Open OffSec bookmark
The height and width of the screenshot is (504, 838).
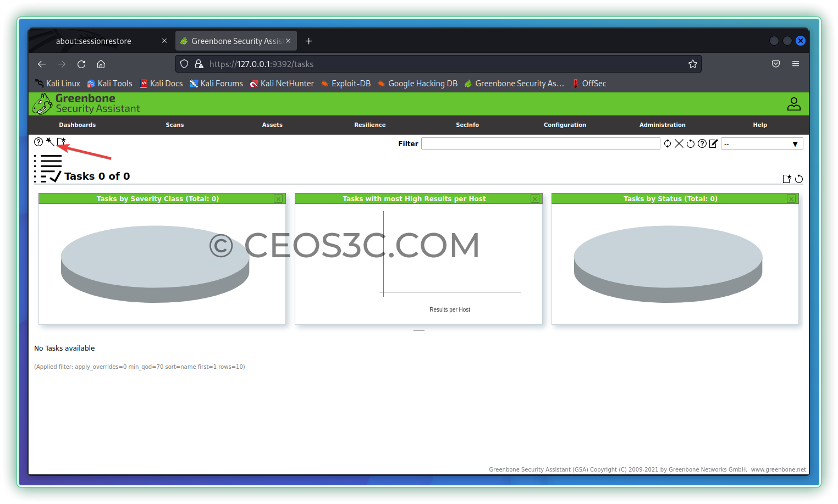click(x=589, y=84)
